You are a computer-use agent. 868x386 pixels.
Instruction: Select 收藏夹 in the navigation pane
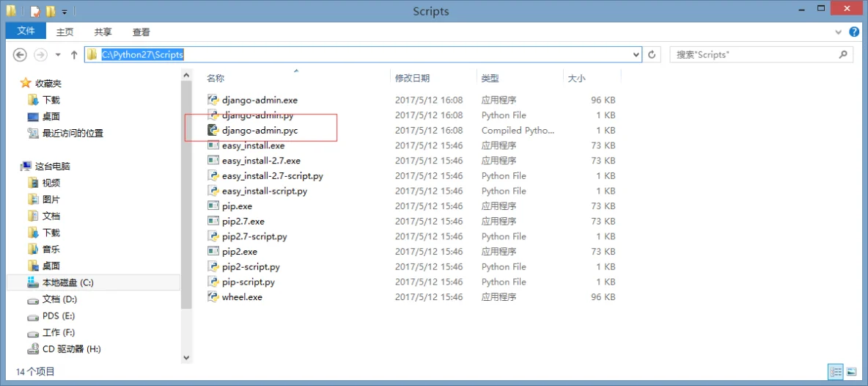(x=48, y=83)
